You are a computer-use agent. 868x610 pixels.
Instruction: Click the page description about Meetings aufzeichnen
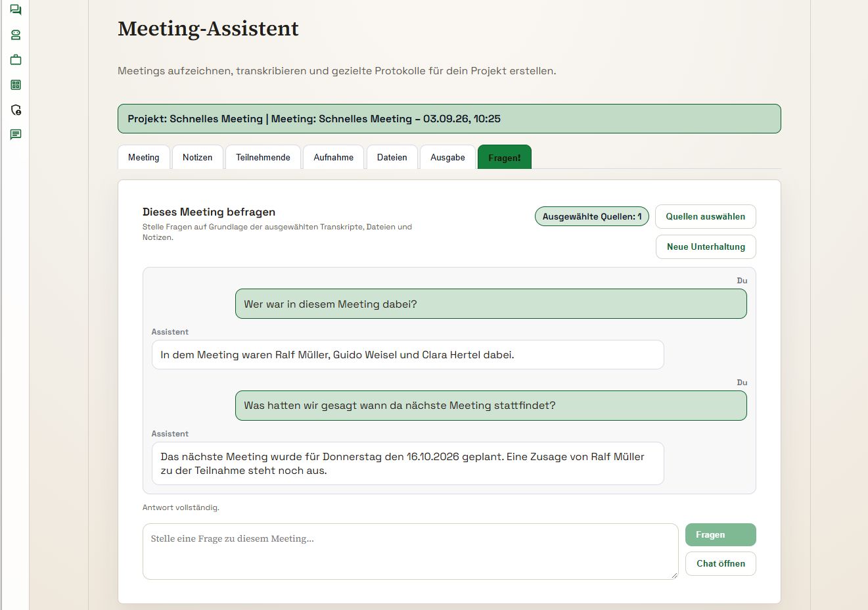(337, 71)
